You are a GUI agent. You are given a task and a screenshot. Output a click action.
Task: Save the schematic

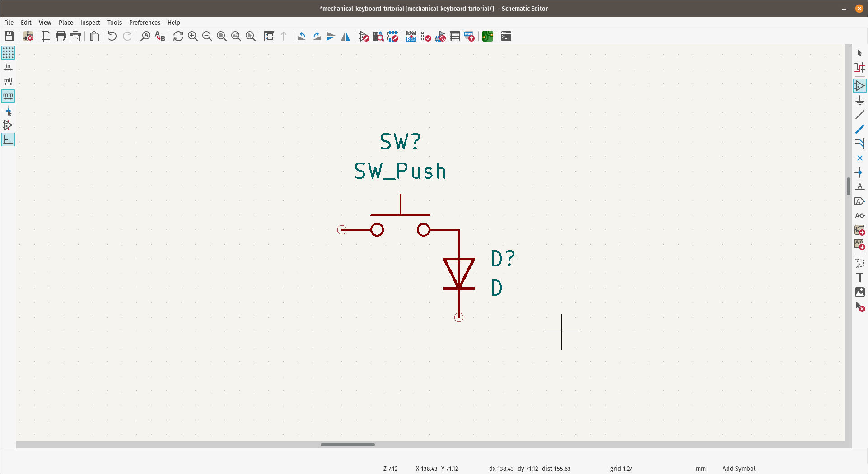9,36
